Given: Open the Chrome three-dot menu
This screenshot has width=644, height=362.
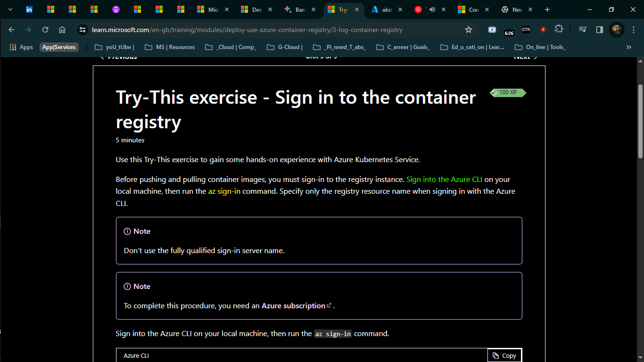Looking at the screenshot, I should (x=634, y=29).
